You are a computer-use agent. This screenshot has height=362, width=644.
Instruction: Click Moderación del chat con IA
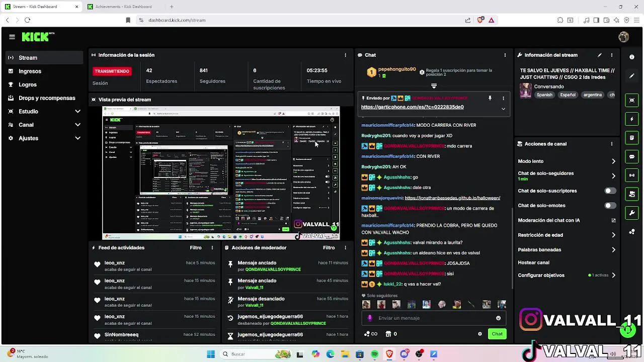pos(549,220)
